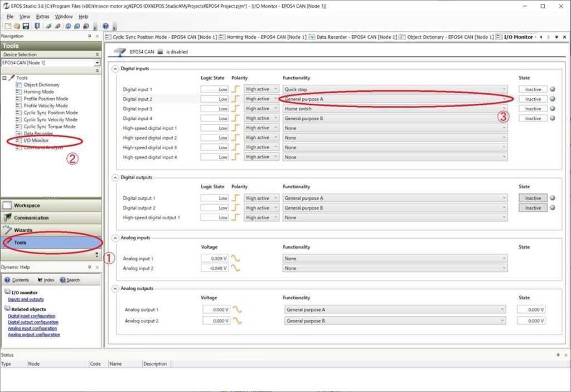Click the Inputs and outputs help link
This screenshot has height=392, width=571.
[26, 299]
